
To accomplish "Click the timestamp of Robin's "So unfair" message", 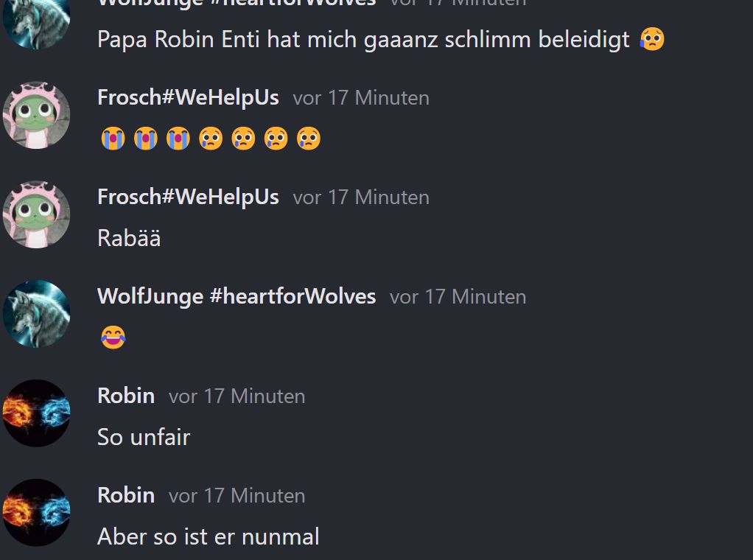I will pos(237,396).
